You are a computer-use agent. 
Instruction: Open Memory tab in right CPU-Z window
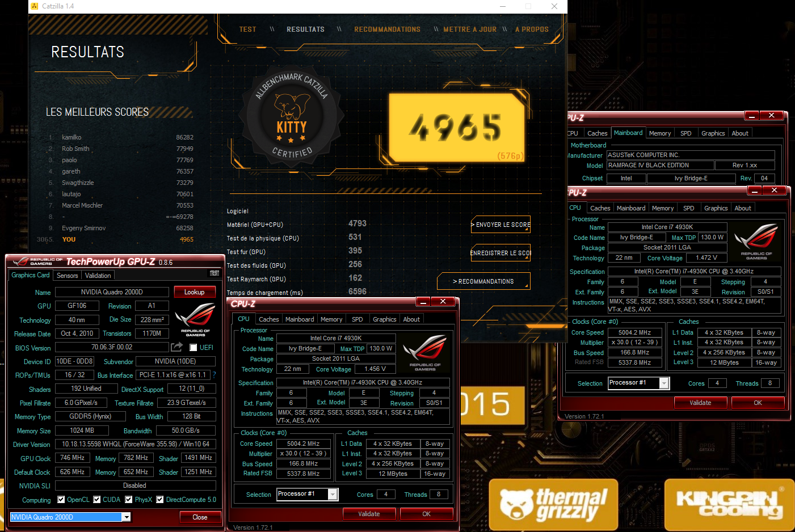(663, 208)
